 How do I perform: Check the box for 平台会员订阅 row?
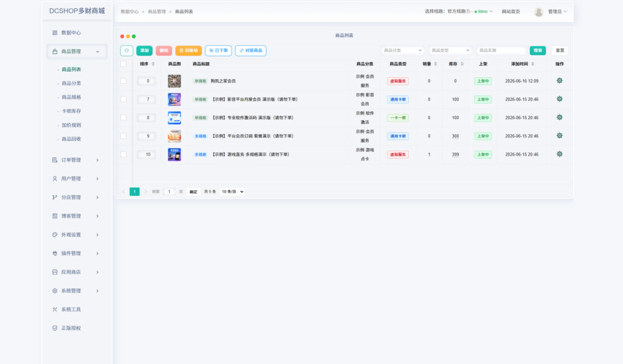click(124, 136)
